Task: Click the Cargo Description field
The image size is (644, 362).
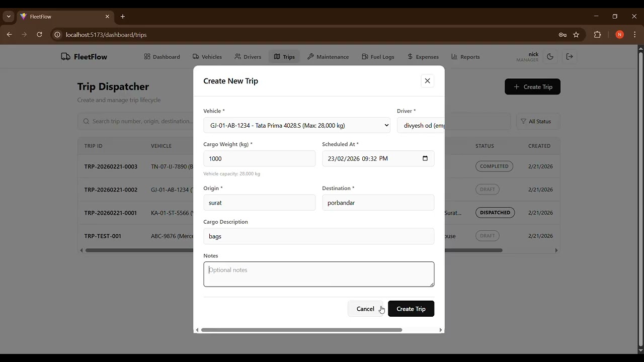Action: tap(318, 236)
